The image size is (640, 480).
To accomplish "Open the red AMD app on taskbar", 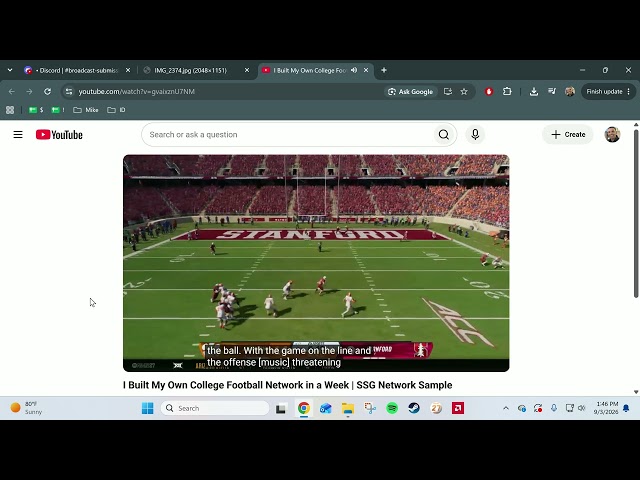I will point(458,408).
